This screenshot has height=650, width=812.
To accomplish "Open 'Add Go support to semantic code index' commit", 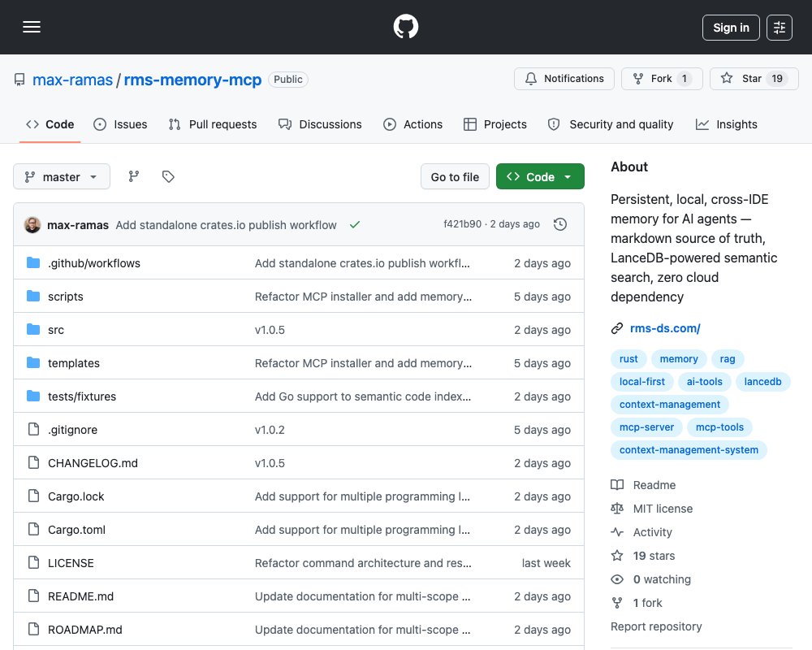I will click(x=362, y=396).
